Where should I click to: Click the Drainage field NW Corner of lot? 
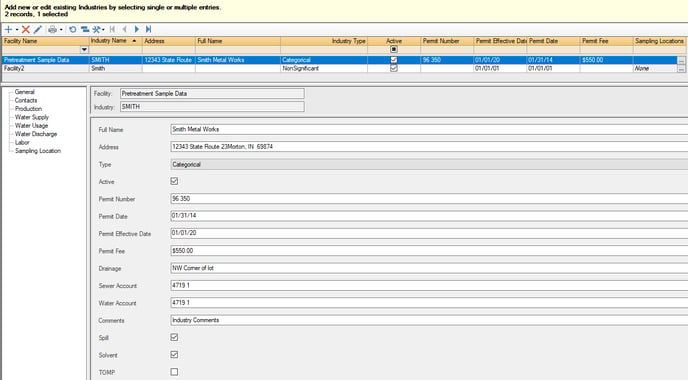[x=429, y=268]
